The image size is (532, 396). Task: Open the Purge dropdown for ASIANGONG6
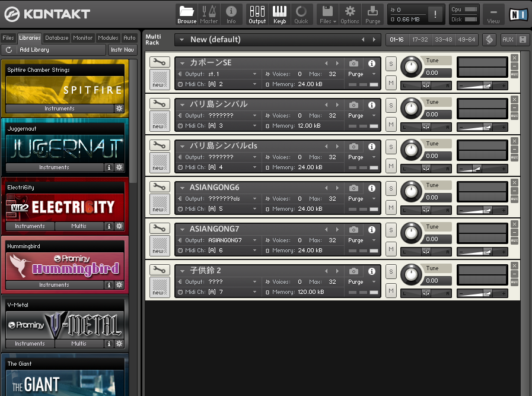tap(374, 199)
